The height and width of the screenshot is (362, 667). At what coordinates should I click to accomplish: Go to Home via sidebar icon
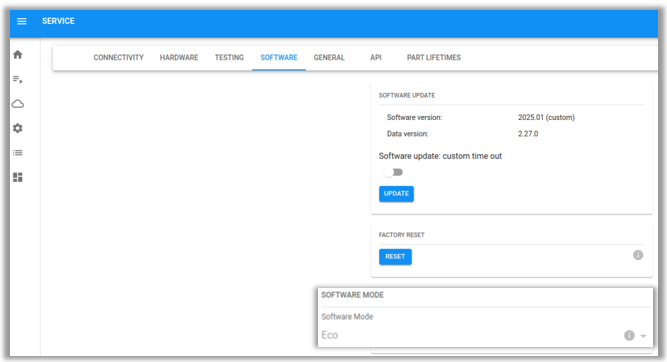18,54
